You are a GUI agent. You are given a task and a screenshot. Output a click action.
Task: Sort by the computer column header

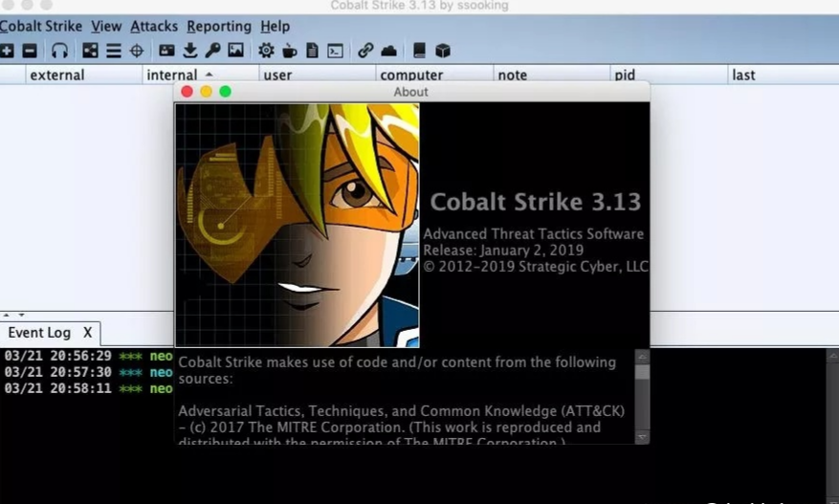tap(434, 75)
